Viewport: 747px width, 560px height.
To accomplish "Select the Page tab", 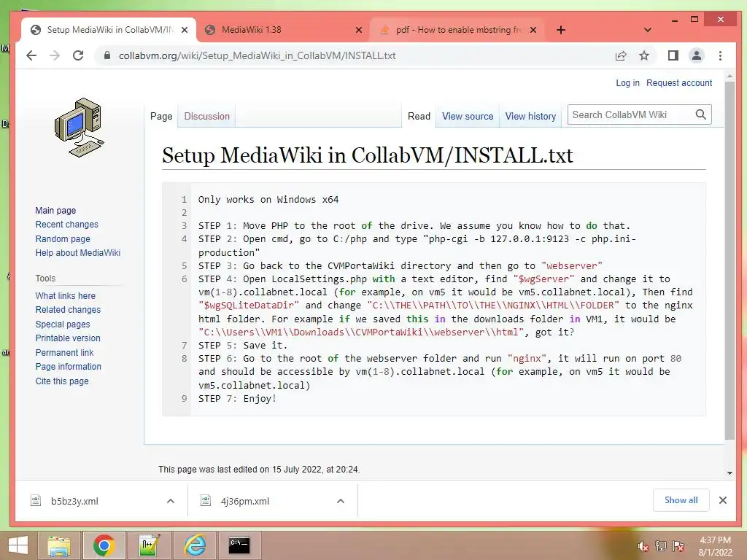I will coord(161,116).
